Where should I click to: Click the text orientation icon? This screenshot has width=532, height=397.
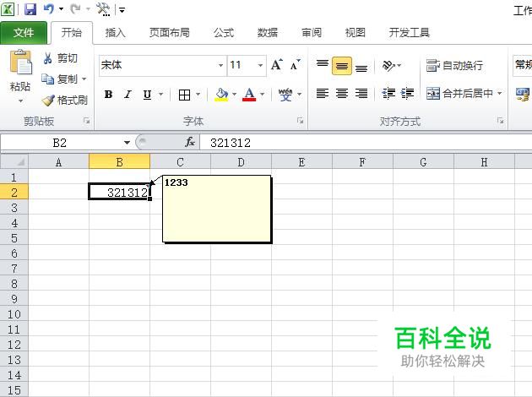click(388, 65)
